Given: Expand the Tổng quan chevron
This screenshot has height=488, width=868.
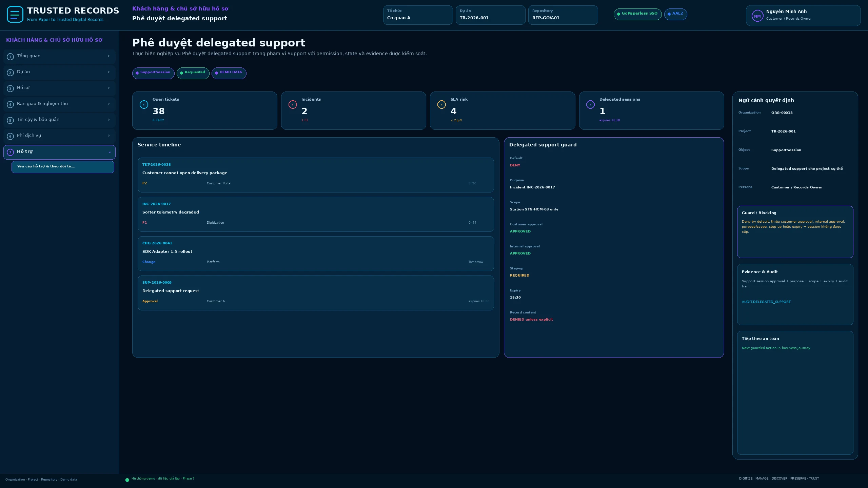Looking at the screenshot, I should pyautogui.click(x=109, y=56).
